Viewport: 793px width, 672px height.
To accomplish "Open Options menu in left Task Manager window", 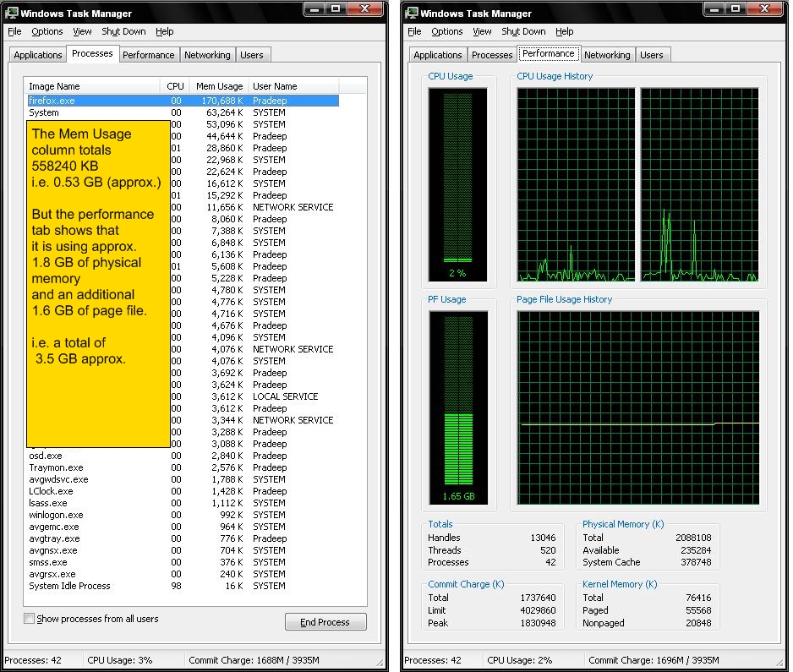I will 47,31.
